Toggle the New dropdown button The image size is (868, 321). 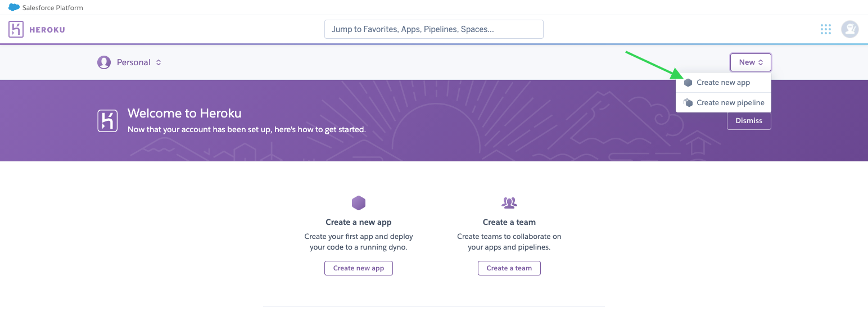751,62
